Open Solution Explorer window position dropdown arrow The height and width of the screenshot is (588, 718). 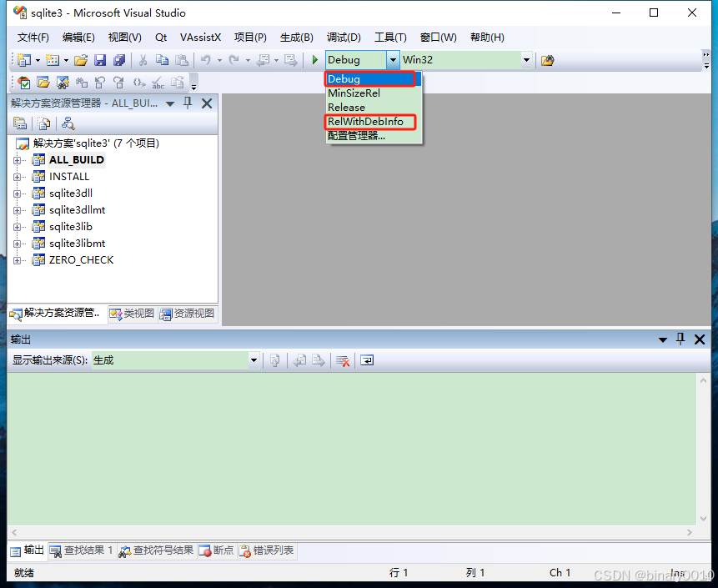point(170,104)
